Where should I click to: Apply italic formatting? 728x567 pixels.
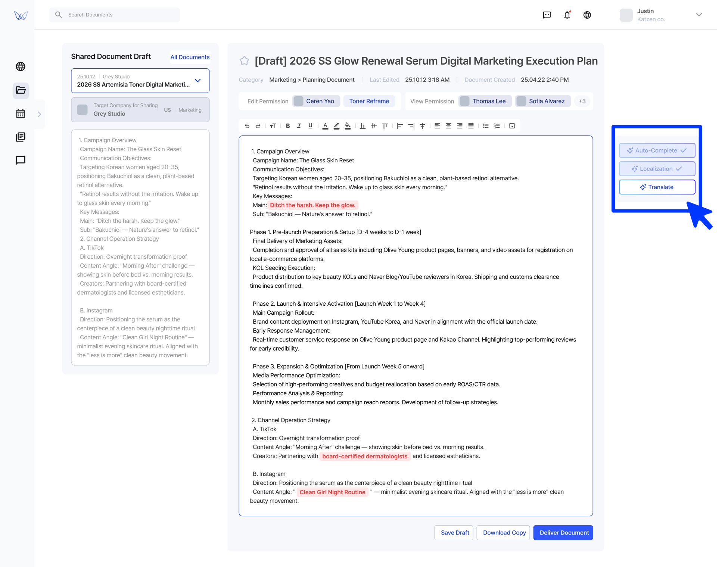pos(299,126)
